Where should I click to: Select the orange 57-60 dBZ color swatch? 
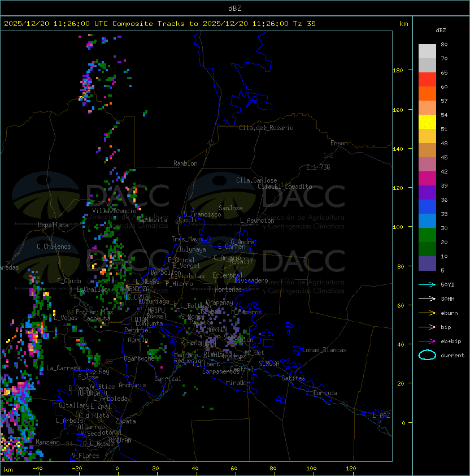[427, 93]
